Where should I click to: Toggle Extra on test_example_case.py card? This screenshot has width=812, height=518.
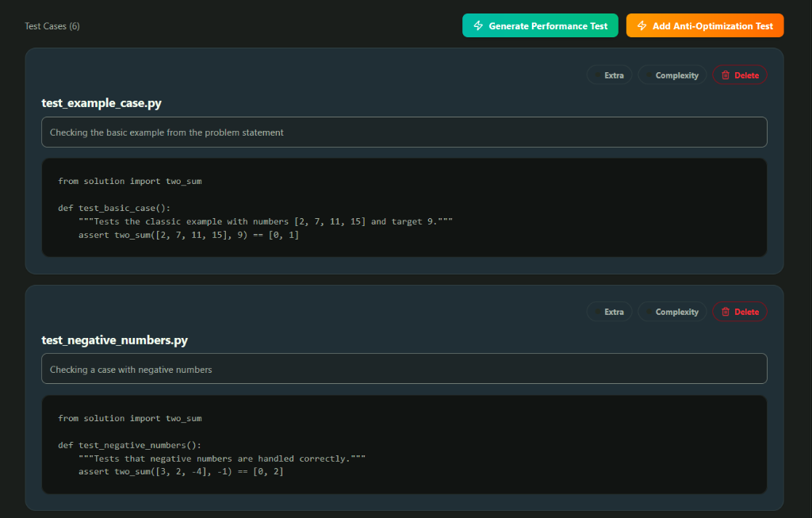609,75
